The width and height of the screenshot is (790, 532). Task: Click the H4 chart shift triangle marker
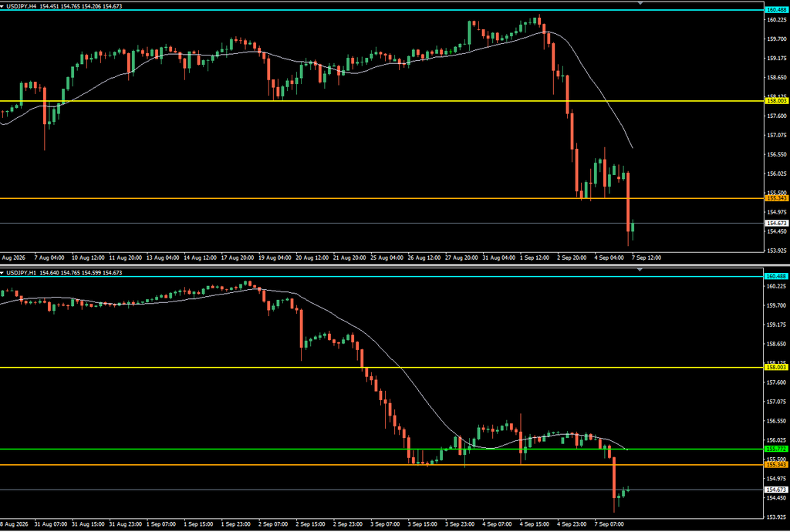point(640,3)
